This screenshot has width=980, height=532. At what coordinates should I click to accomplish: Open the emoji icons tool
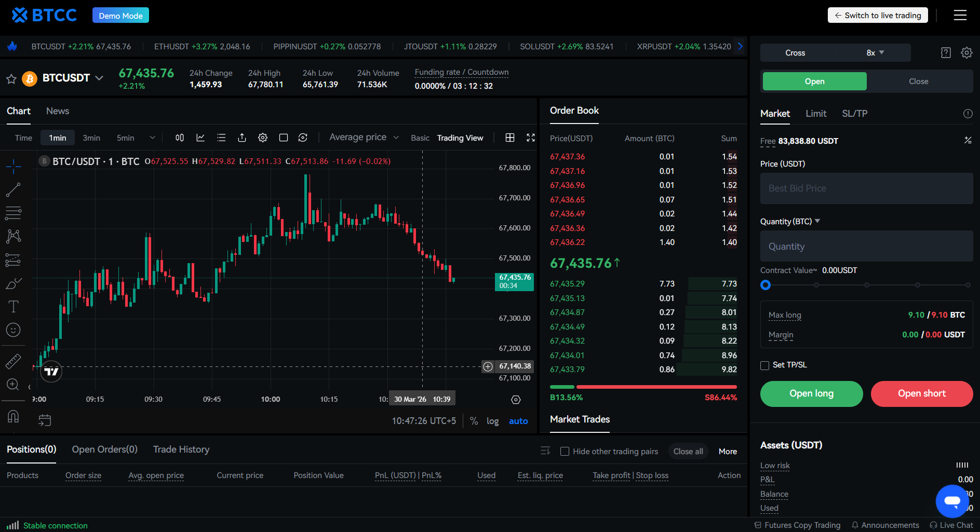tap(13, 330)
